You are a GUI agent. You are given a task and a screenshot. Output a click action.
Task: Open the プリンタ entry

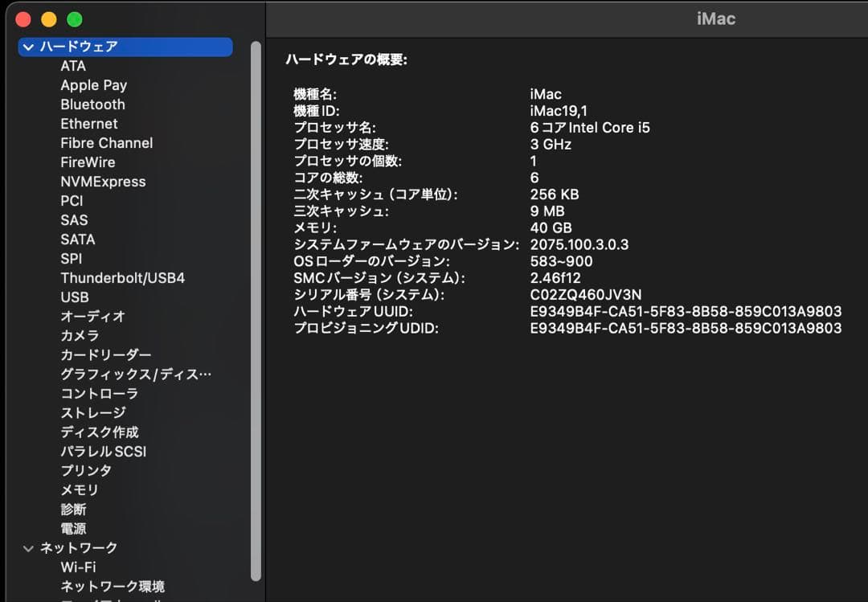(84, 470)
